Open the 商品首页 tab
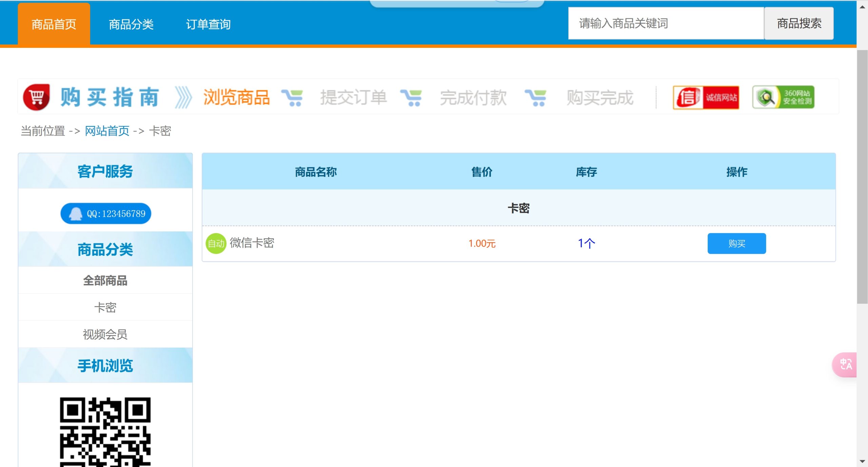 click(54, 24)
